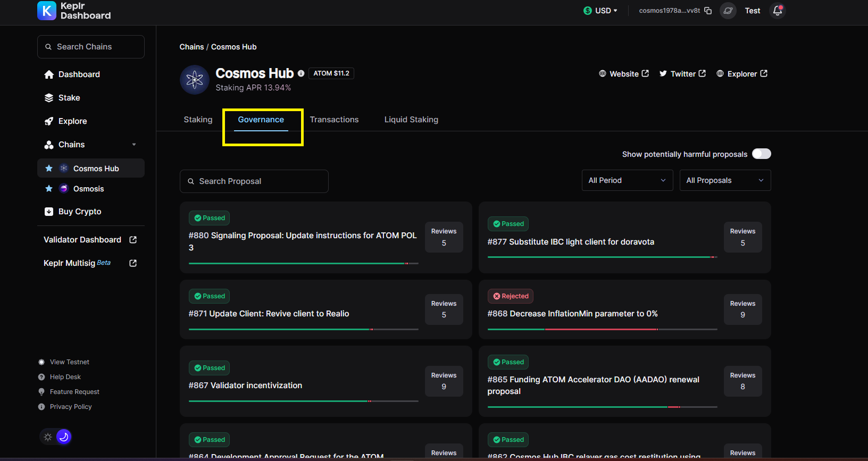This screenshot has height=461, width=868.
Task: Click Reviews count box of #867
Action: 444,381
